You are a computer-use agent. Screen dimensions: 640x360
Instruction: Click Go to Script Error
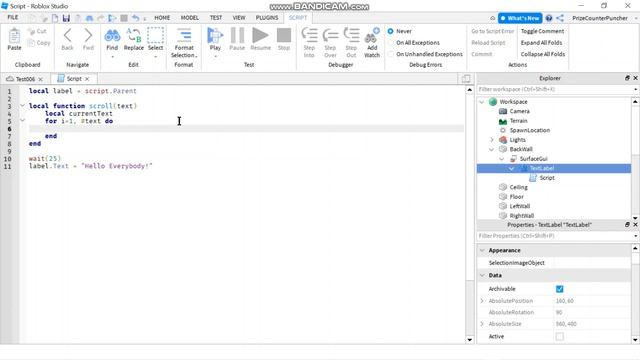(x=493, y=31)
